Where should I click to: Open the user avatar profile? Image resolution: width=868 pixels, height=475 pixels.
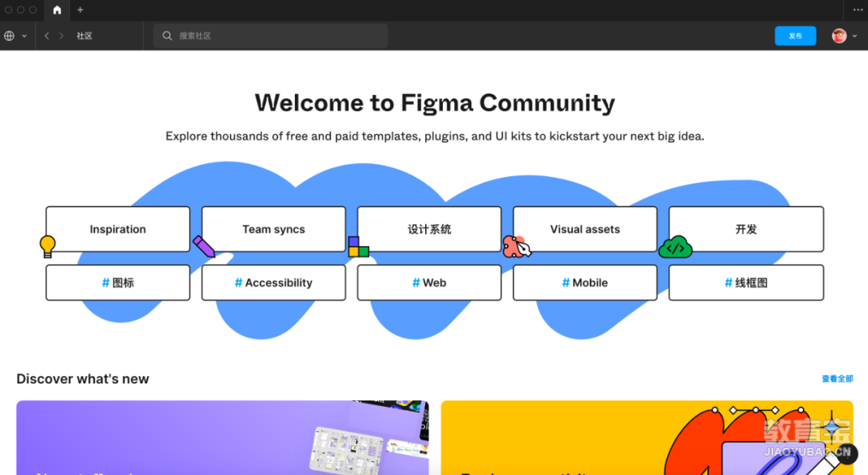point(839,36)
